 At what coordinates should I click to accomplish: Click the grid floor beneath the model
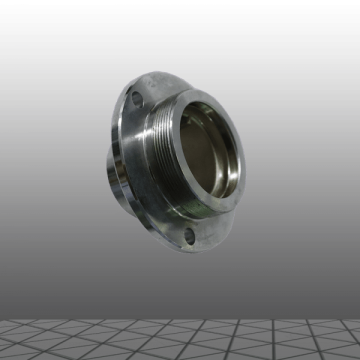pyautogui.click(x=180, y=339)
